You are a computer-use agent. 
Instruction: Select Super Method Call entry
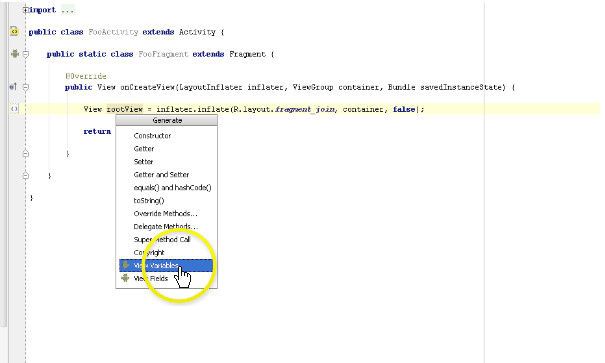[166, 239]
